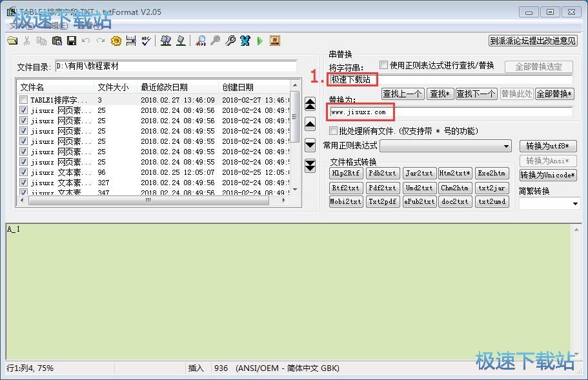588x380 pixels.
Task: Click the 到派派论坛提出改进意见 button
Action: pyautogui.click(x=533, y=41)
